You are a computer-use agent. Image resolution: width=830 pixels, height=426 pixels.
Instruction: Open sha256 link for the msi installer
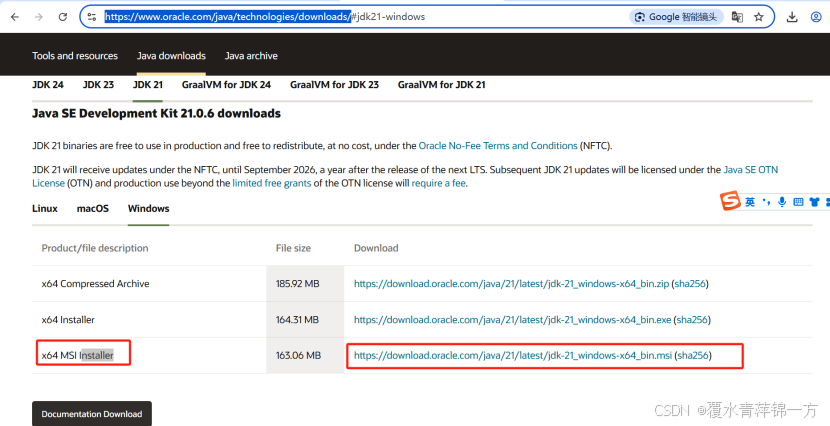(x=693, y=356)
